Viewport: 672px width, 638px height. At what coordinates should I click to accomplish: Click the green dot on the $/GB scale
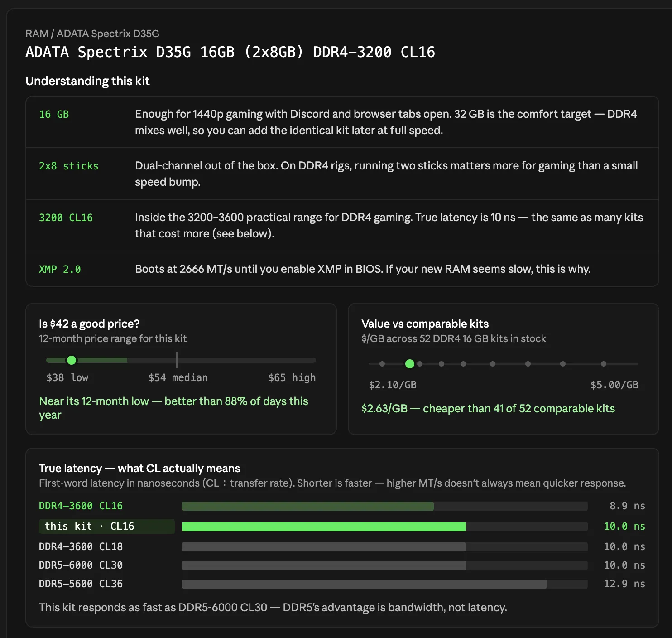410,364
